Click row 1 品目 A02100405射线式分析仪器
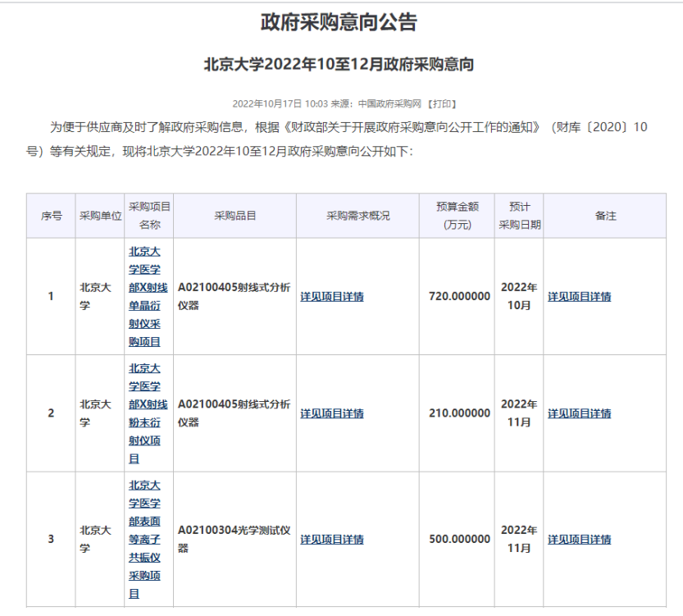This screenshot has width=683, height=616. coord(234,296)
